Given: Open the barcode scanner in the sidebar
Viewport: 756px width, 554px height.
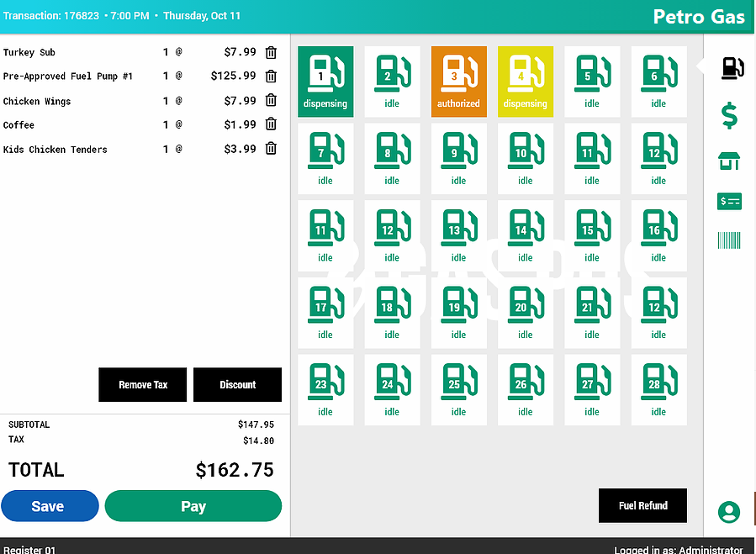Looking at the screenshot, I should point(729,241).
